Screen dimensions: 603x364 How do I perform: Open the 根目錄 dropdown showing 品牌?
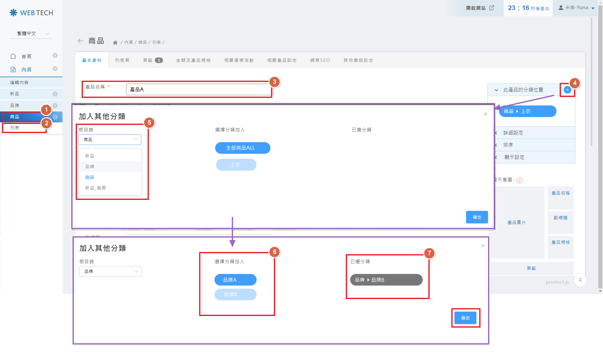tap(111, 271)
